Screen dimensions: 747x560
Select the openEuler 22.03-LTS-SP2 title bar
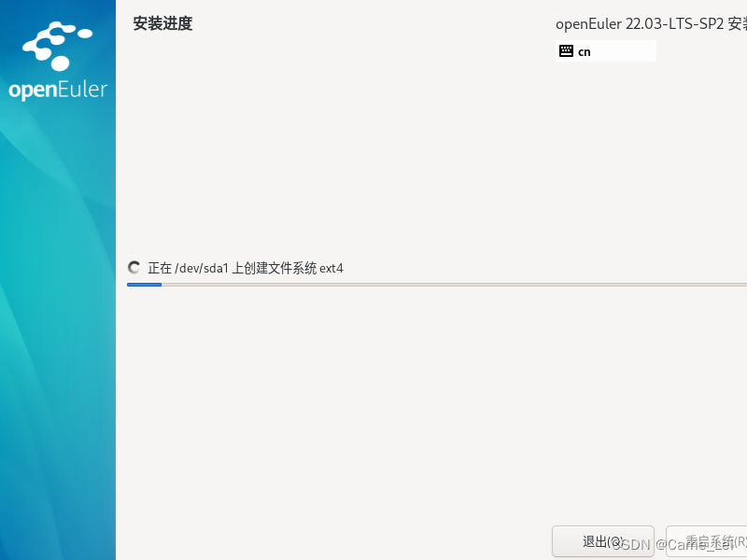tap(654, 23)
